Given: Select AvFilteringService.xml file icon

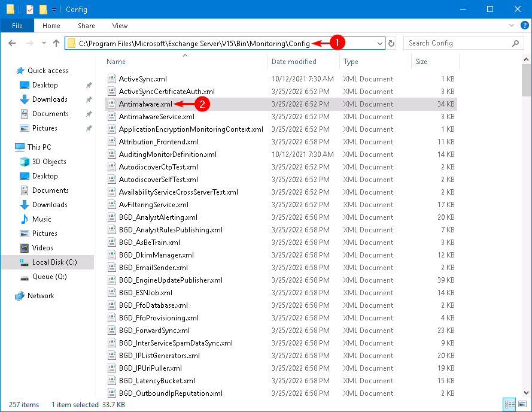Looking at the screenshot, I should [x=112, y=204].
